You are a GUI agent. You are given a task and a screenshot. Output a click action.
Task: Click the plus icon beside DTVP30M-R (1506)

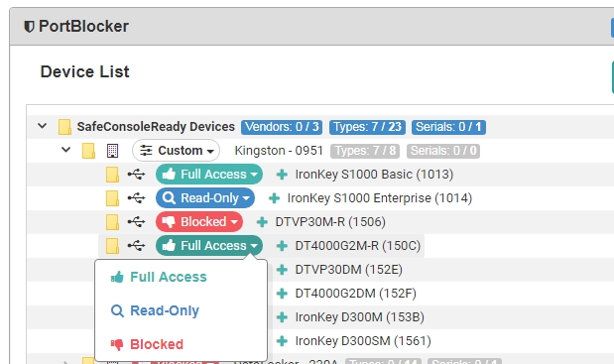(262, 222)
